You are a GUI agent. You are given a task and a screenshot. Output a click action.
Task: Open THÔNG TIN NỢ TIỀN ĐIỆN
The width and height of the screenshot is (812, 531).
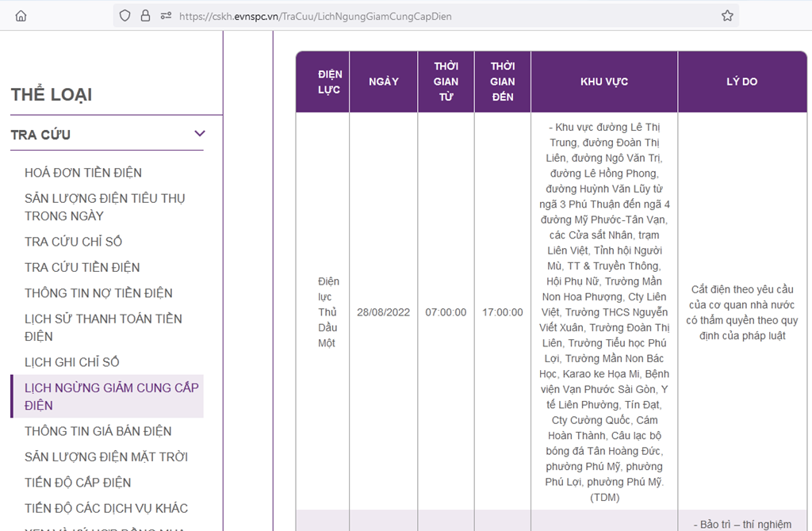point(98,293)
